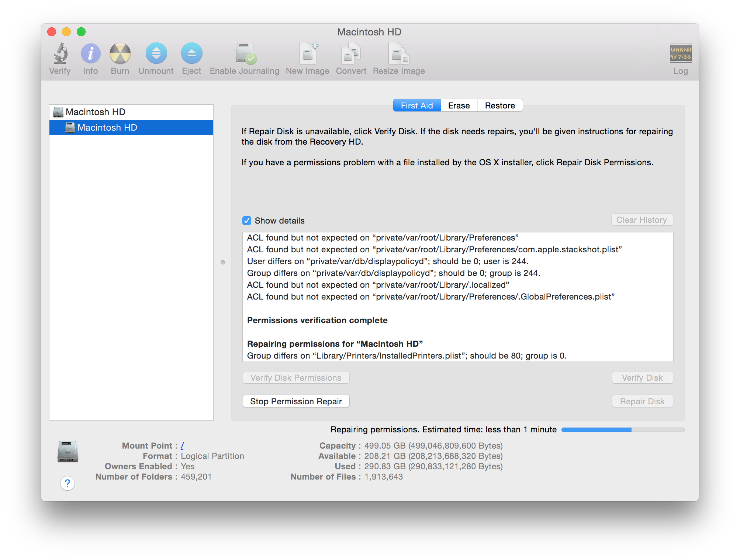Click the repair permissions progress bar
Viewport: 740px width, 560px height.
coord(623,430)
